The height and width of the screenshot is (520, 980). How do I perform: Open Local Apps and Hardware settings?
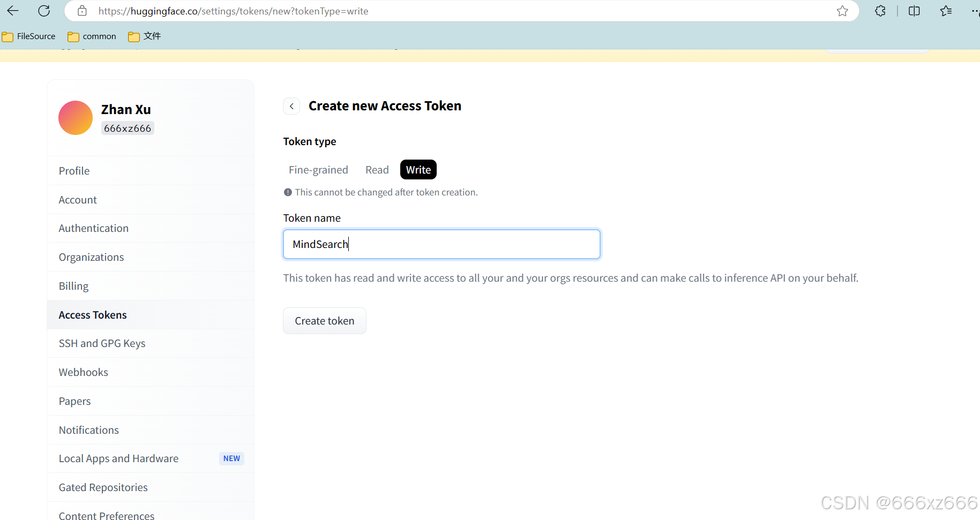151,458
